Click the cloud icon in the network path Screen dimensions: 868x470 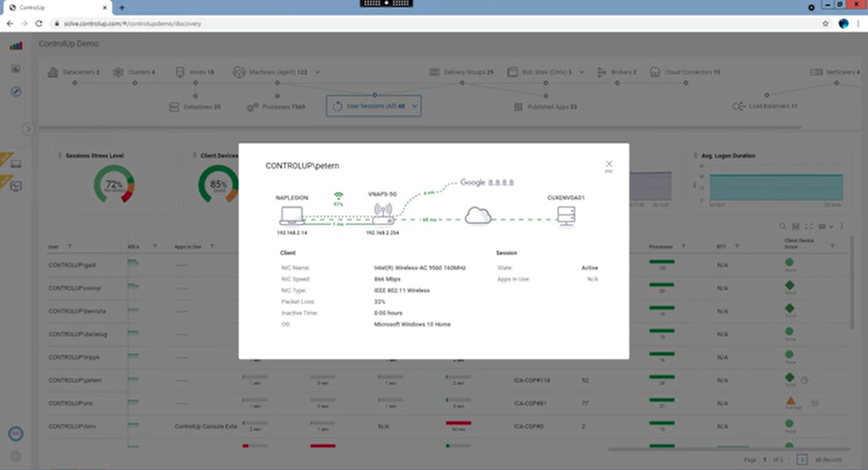pyautogui.click(x=478, y=216)
